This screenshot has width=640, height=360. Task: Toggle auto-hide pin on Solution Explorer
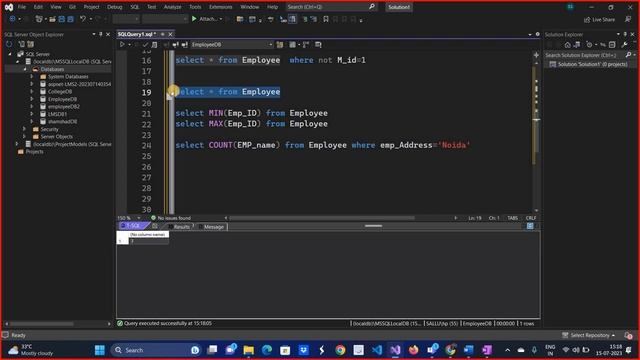pos(625,34)
